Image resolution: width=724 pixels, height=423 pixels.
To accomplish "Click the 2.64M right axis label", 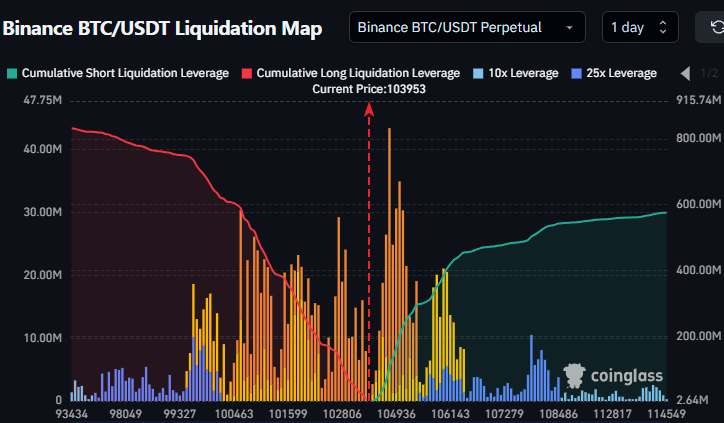I will [694, 400].
